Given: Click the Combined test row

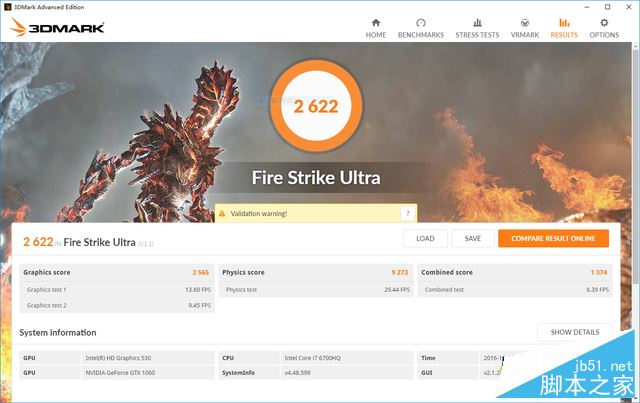Looking at the screenshot, I should [515, 289].
